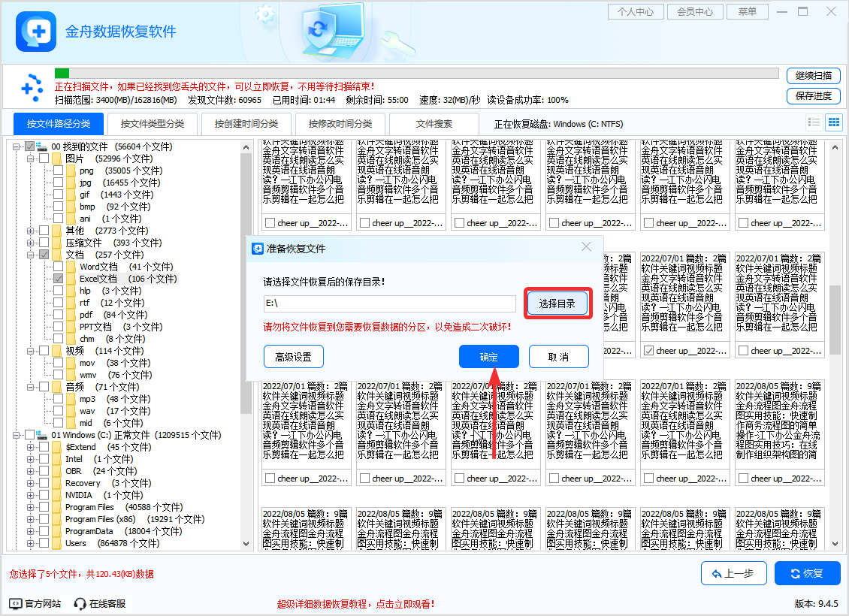This screenshot has width=849, height=616.
Task: Check the pdf files checkbox
Action: coord(59,315)
